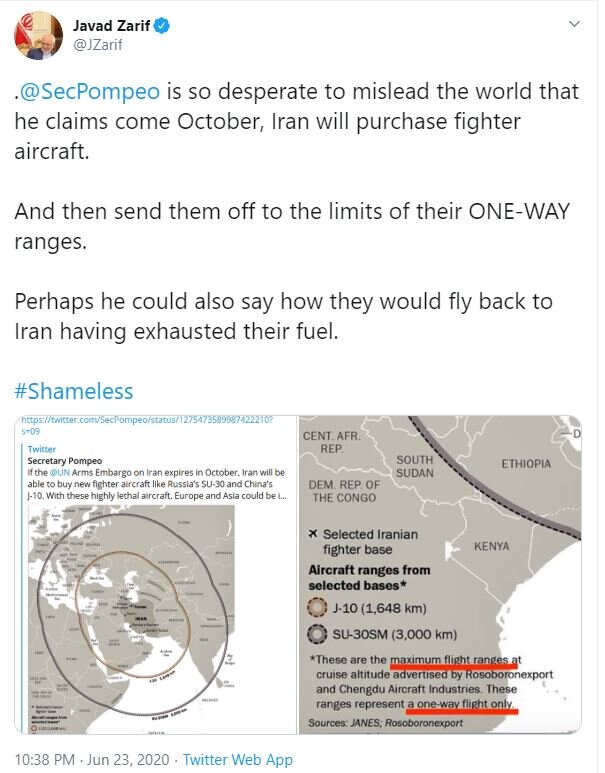Click the Javad Zarif display name
Viewport: 605px width, 773px height.
111,26
